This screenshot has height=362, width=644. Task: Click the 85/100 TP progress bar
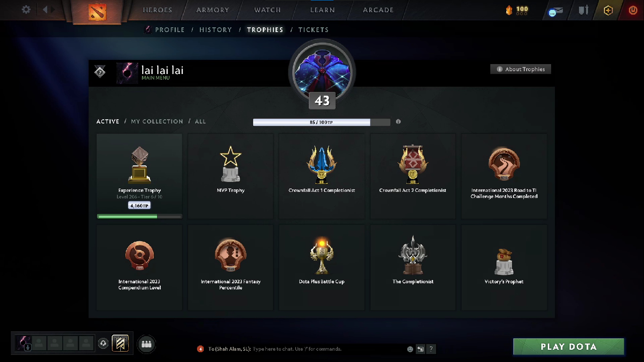click(x=322, y=122)
